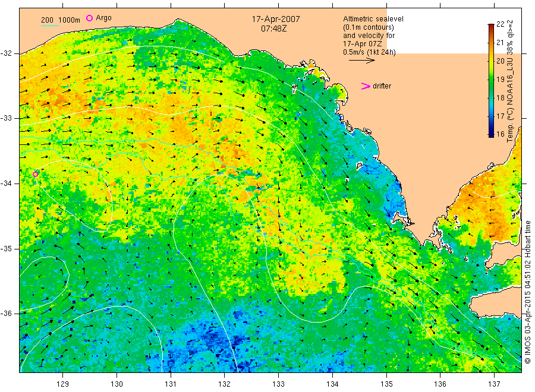Click the 'Argo' legend label
The image size is (535, 392).
tap(103, 18)
